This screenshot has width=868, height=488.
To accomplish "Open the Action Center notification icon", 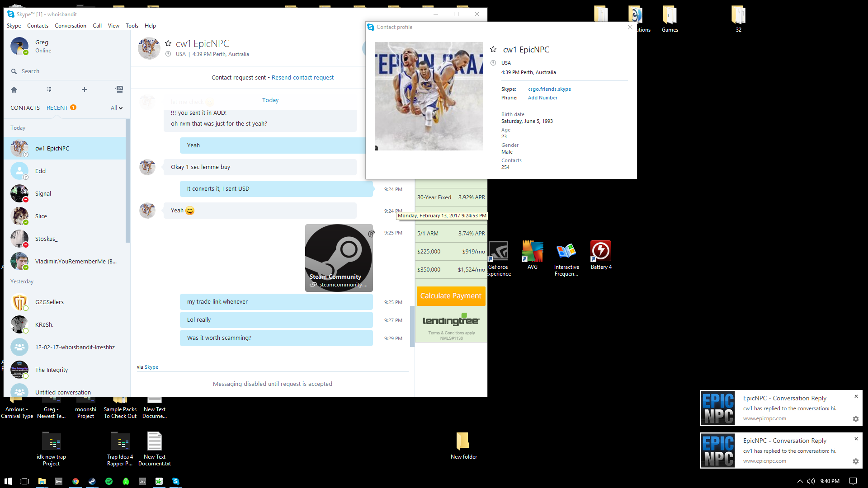I will (x=853, y=481).
